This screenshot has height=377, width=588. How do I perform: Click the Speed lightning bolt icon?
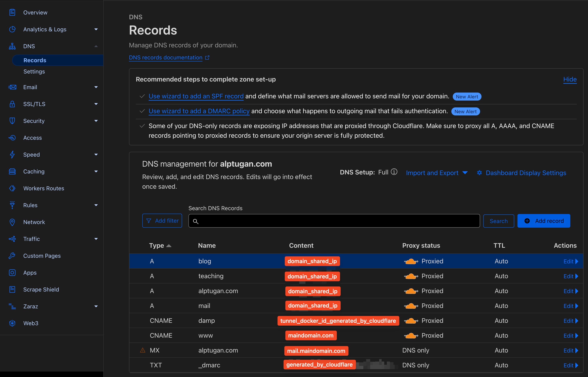click(x=12, y=155)
